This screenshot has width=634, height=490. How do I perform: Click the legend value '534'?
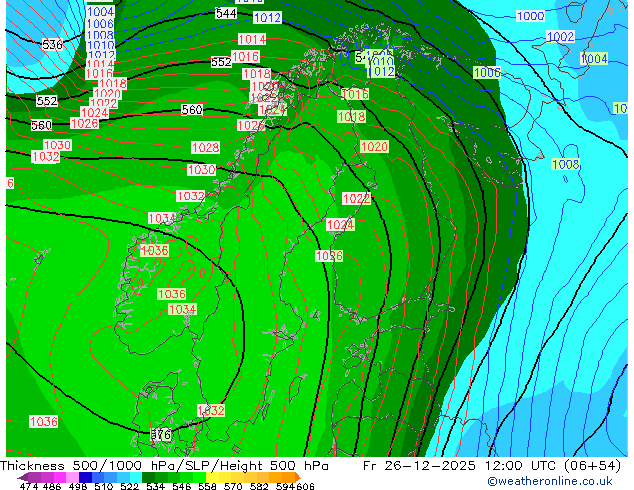pos(155,486)
